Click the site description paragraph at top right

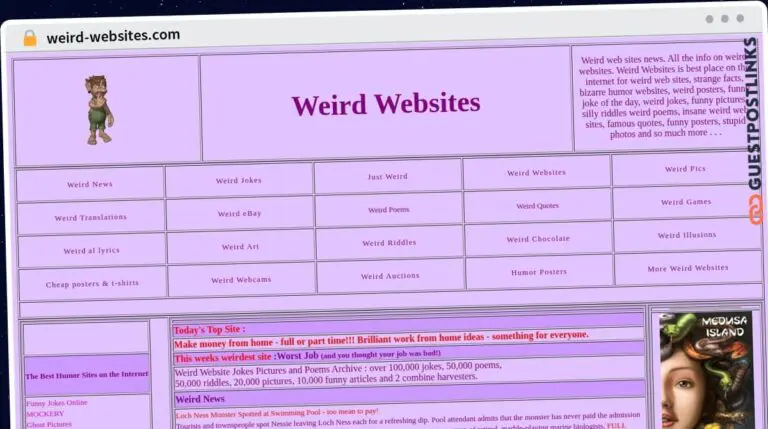coord(662,96)
